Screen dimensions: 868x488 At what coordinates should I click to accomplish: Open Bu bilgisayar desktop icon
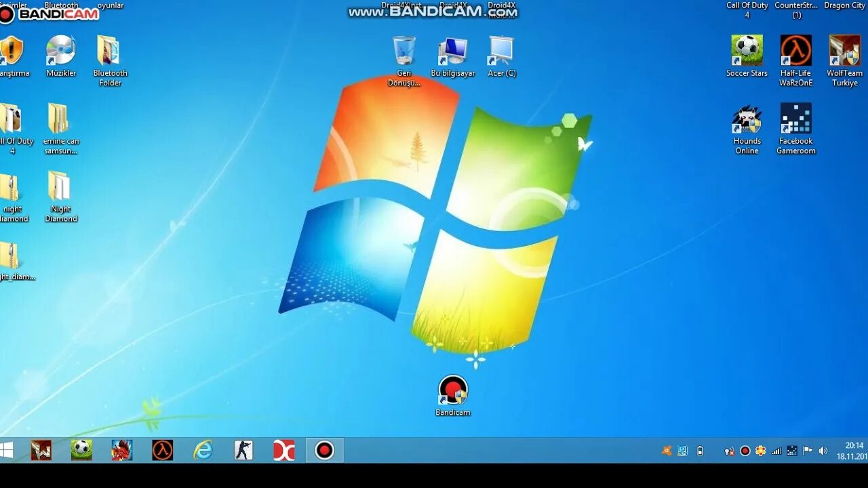[x=453, y=58]
